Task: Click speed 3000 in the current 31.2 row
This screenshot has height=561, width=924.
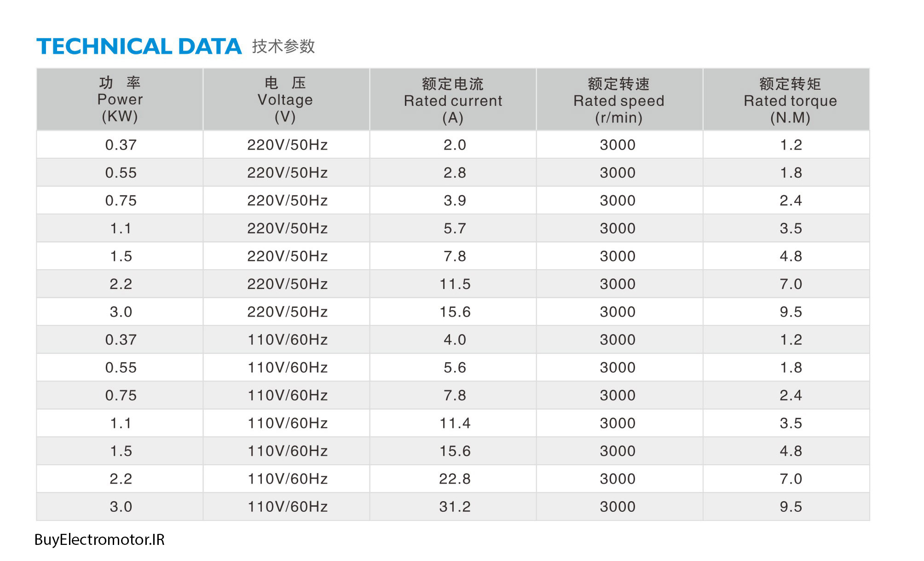Action: [618, 507]
